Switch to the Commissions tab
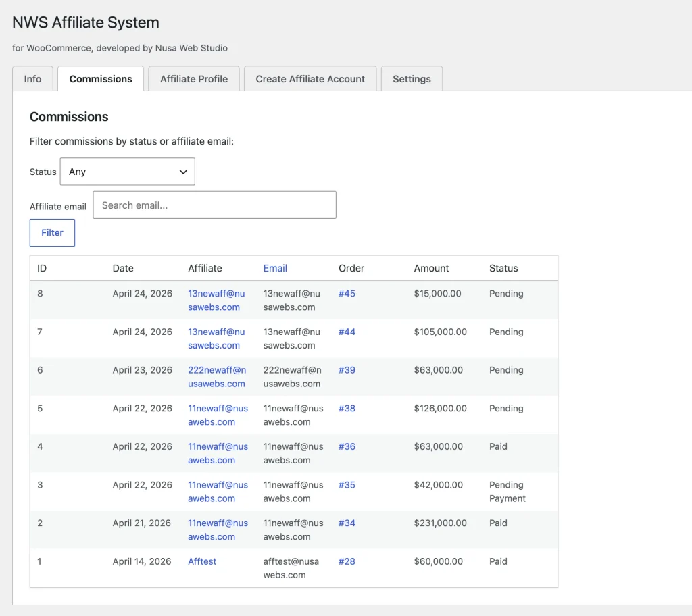 coord(101,79)
